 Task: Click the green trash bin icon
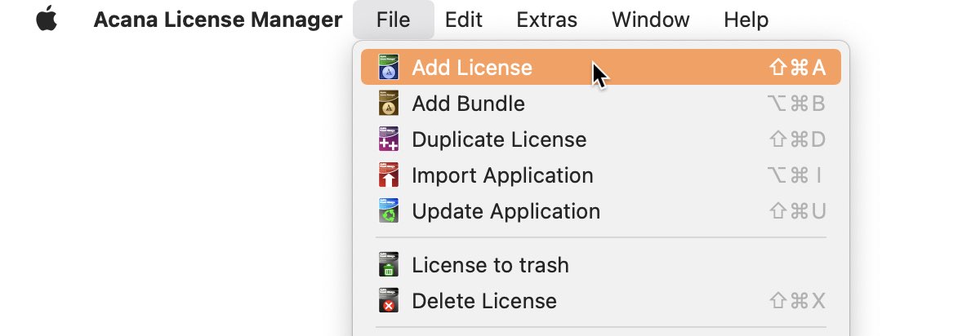[389, 265]
